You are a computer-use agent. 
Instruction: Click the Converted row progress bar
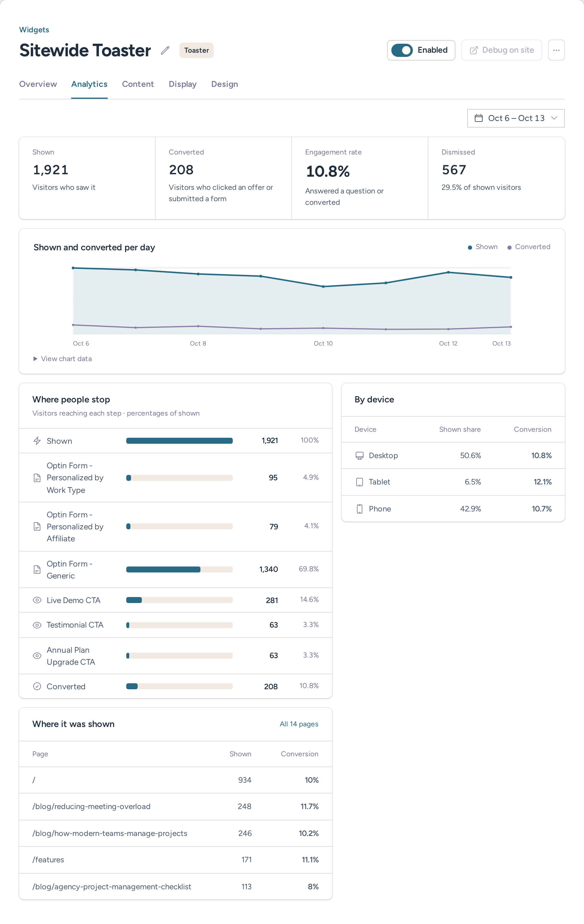pyautogui.click(x=180, y=687)
